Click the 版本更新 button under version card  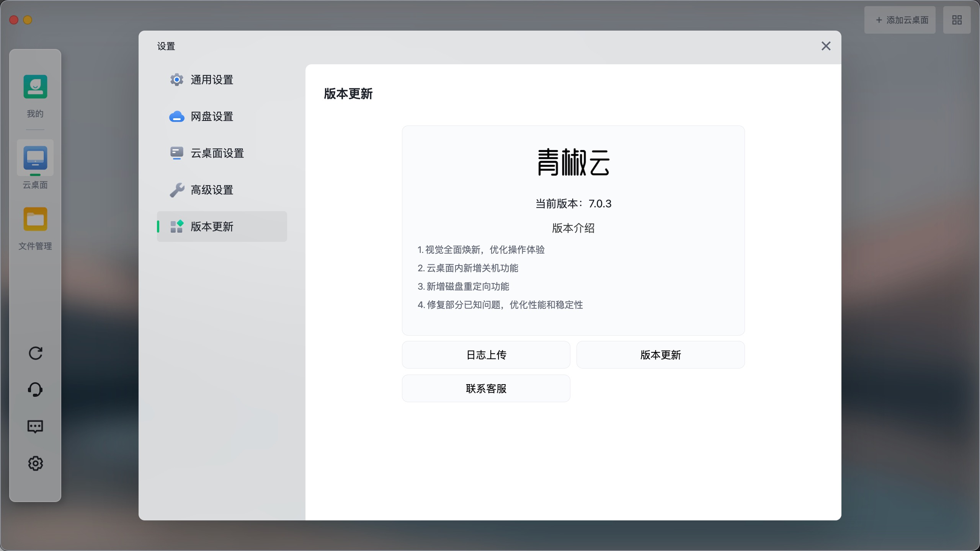pyautogui.click(x=661, y=355)
